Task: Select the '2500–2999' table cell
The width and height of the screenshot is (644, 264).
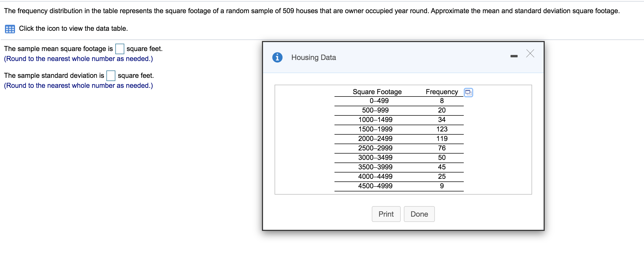Action: pyautogui.click(x=375, y=148)
